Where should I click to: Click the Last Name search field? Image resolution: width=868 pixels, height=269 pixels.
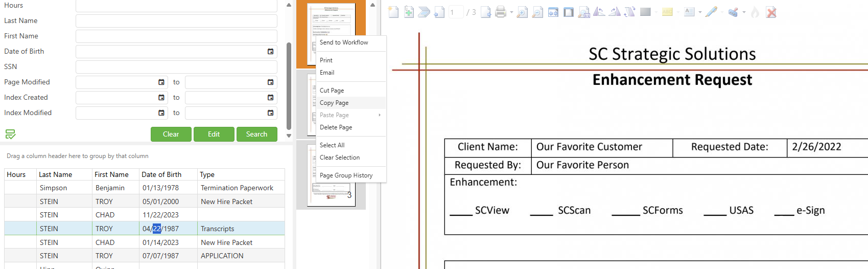(x=176, y=21)
